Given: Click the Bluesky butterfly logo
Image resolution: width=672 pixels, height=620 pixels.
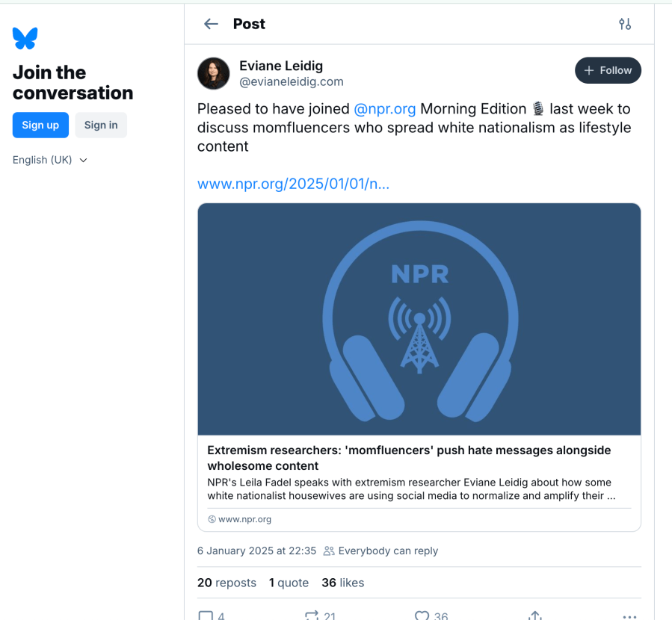Looking at the screenshot, I should coord(25,38).
